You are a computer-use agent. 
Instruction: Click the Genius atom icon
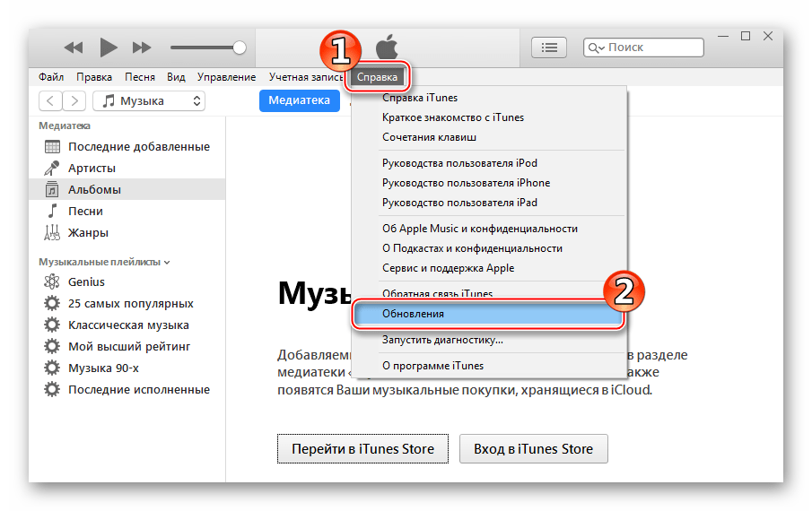tap(52, 281)
